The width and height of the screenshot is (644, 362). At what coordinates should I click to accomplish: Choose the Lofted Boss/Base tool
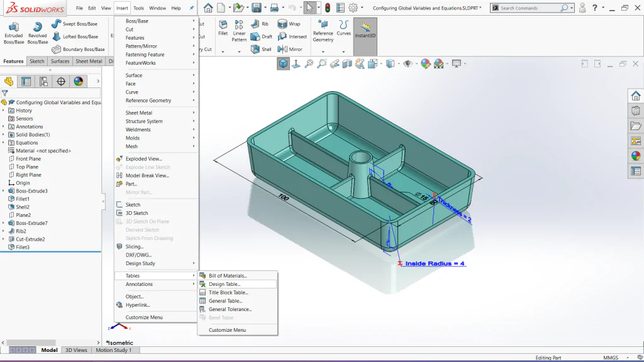coord(75,36)
